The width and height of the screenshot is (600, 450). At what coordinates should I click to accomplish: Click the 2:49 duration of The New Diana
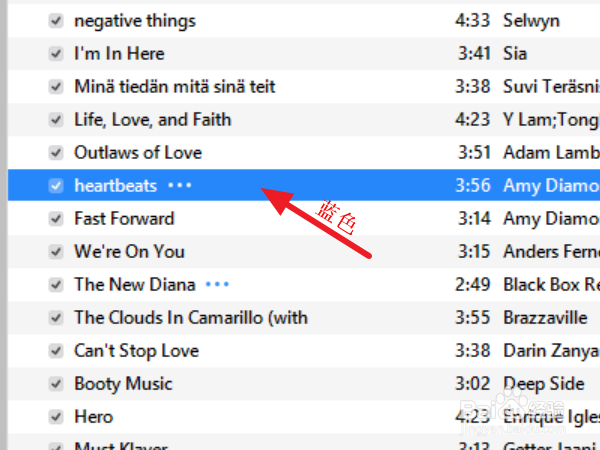pyautogui.click(x=473, y=285)
